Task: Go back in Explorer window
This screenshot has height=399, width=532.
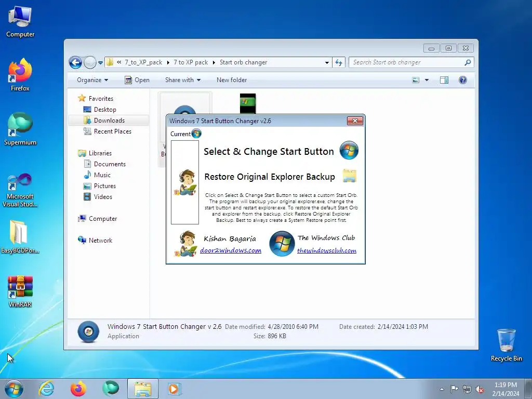Action: point(75,62)
